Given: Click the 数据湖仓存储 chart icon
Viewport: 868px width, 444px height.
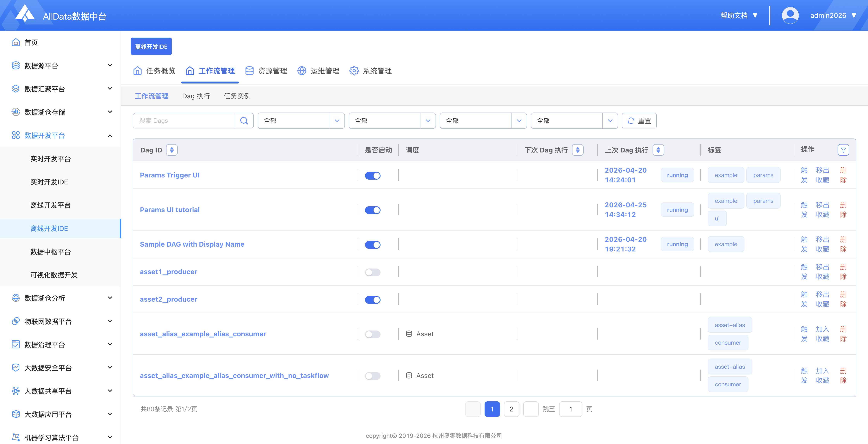Looking at the screenshot, I should click(x=15, y=112).
